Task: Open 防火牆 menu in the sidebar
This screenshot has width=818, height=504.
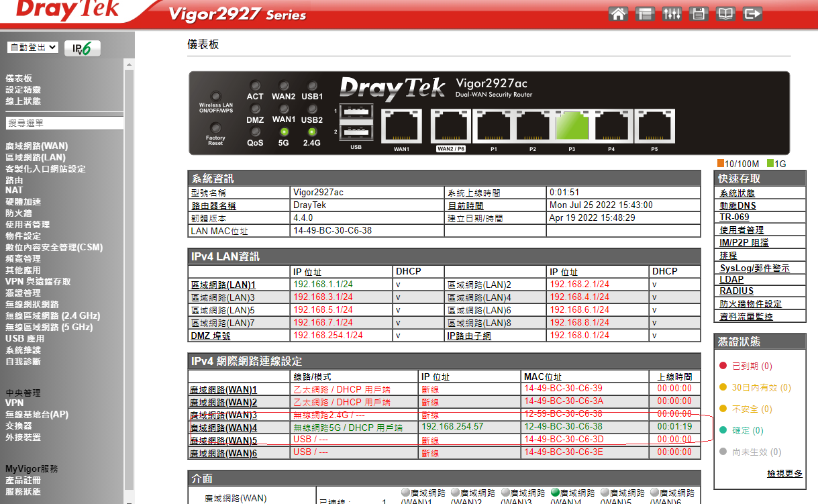Action: 19,213
